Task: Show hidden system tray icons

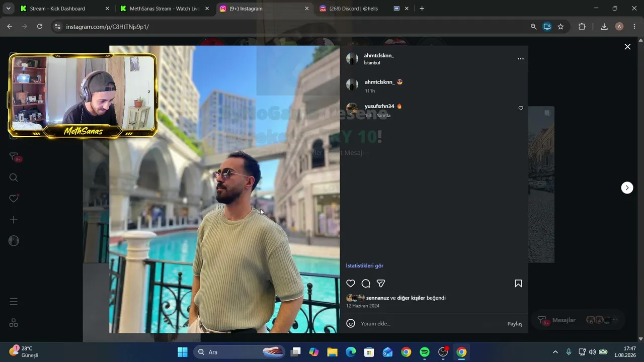Action: (555, 352)
